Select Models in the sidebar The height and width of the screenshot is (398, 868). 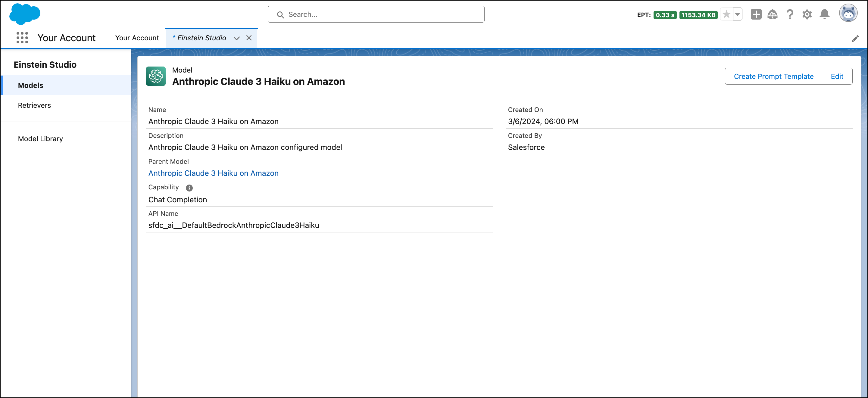tap(66, 86)
